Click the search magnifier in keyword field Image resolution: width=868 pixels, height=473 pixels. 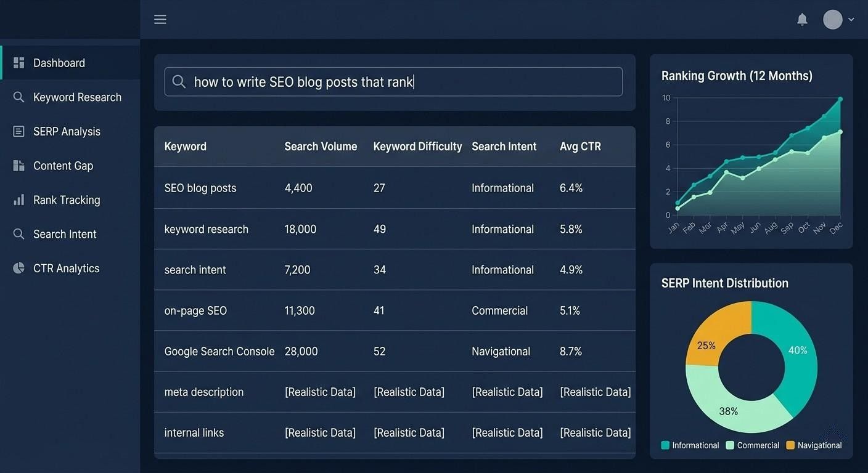click(179, 81)
